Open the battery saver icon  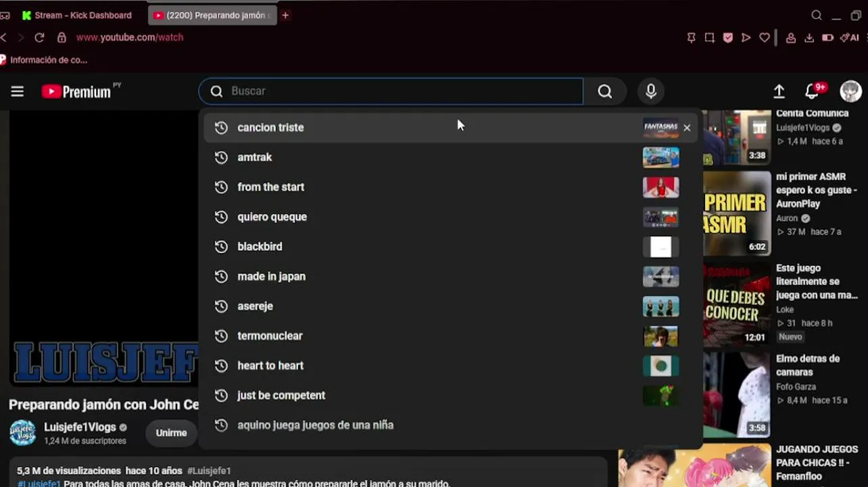pyautogui.click(x=827, y=38)
